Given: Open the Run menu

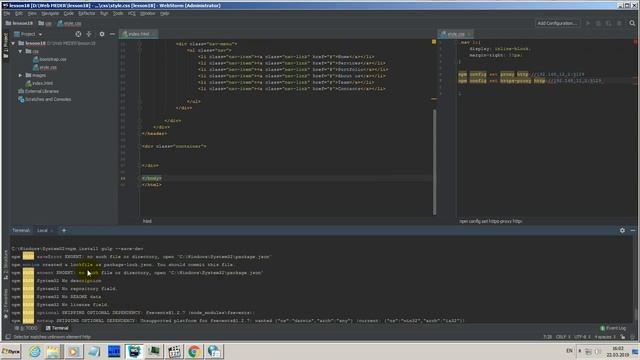Looking at the screenshot, I should pos(104,13).
